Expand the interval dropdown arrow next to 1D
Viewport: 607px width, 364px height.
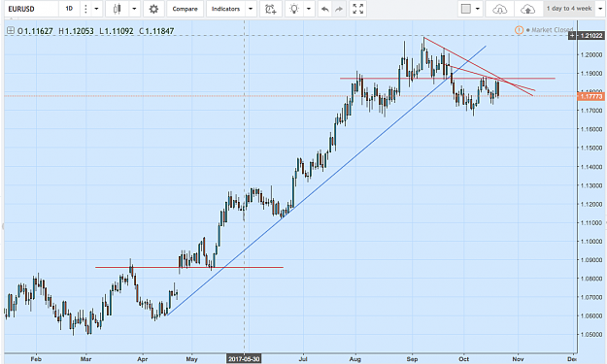(x=97, y=9)
